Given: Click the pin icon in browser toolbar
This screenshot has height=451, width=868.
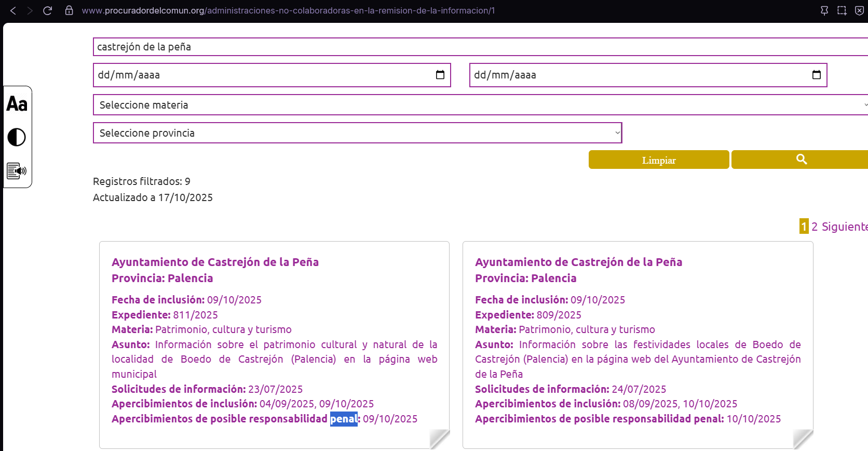Looking at the screenshot, I should pos(824,10).
